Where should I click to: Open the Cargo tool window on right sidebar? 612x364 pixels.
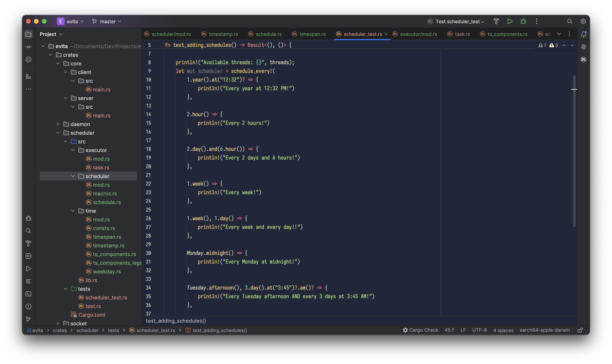[584, 59]
